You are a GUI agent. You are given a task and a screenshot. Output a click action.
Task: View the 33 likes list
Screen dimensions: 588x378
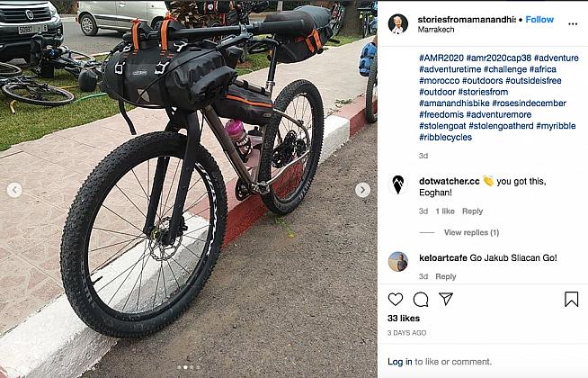coord(404,319)
